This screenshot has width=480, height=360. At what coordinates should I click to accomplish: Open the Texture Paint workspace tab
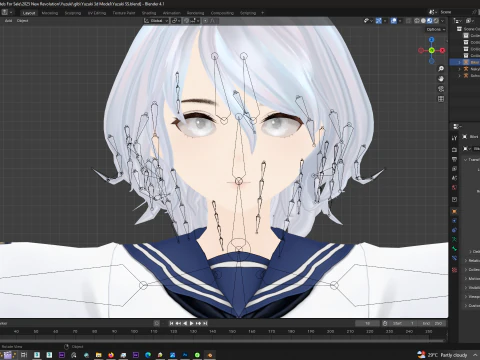click(124, 13)
